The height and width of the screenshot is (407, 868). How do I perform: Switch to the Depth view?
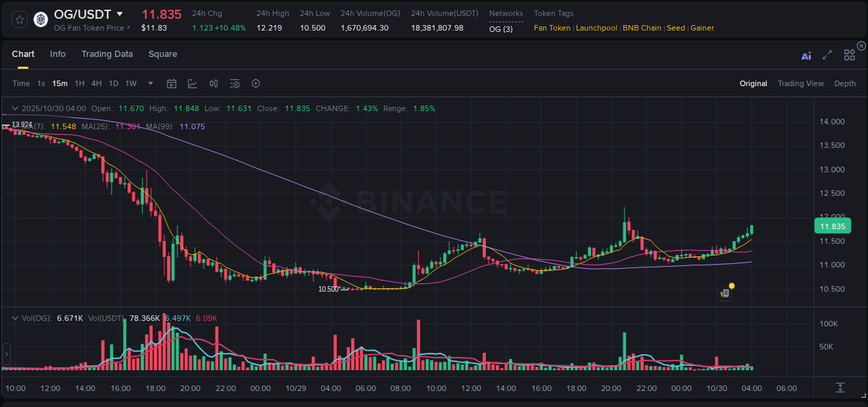[x=845, y=83]
